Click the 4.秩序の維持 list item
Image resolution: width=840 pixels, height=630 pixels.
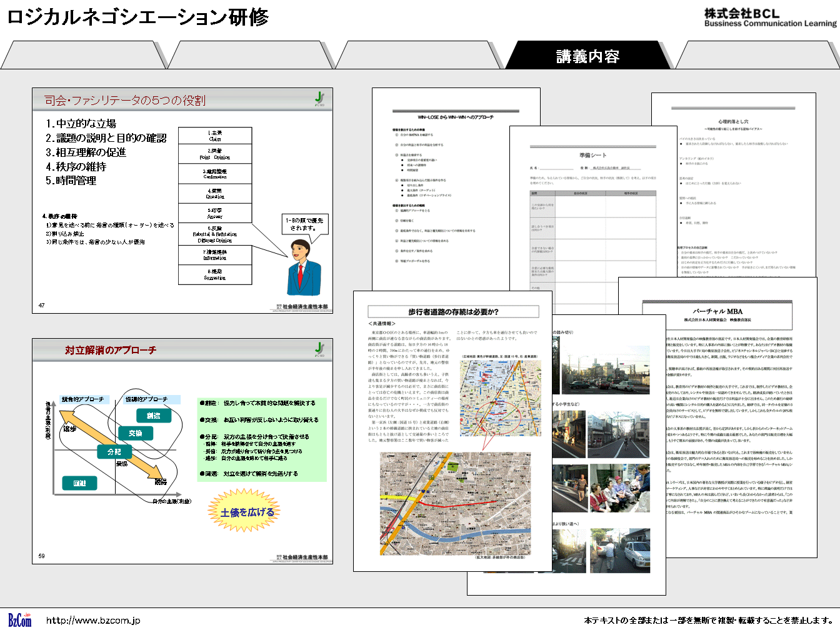point(76,166)
